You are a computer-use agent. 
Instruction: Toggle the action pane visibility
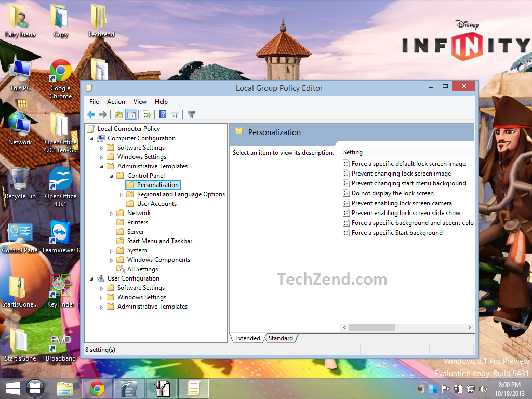pyautogui.click(x=175, y=114)
